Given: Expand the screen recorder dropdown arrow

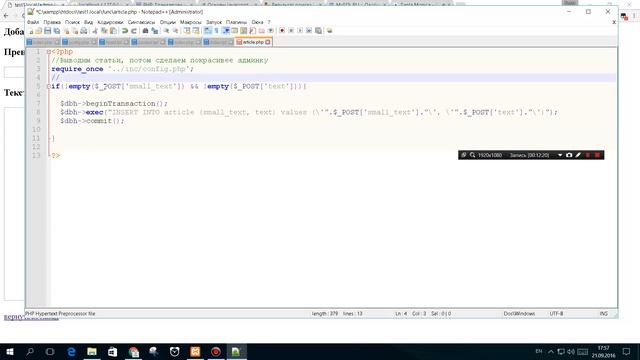Looking at the screenshot, I should click(x=560, y=155).
